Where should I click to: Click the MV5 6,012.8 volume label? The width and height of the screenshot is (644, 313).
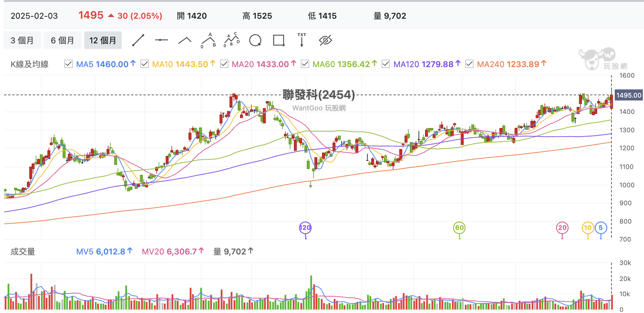click(x=104, y=252)
